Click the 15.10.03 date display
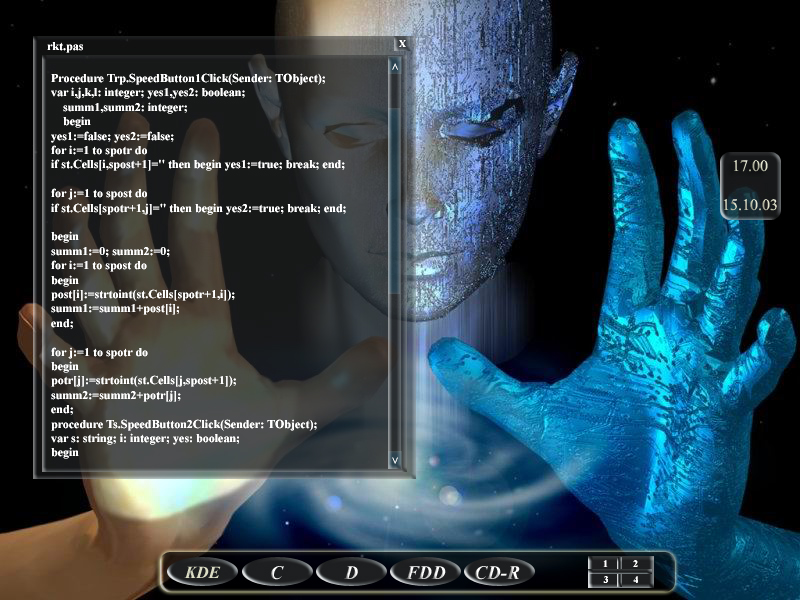Image resolution: width=800 pixels, height=600 pixels. click(x=750, y=205)
